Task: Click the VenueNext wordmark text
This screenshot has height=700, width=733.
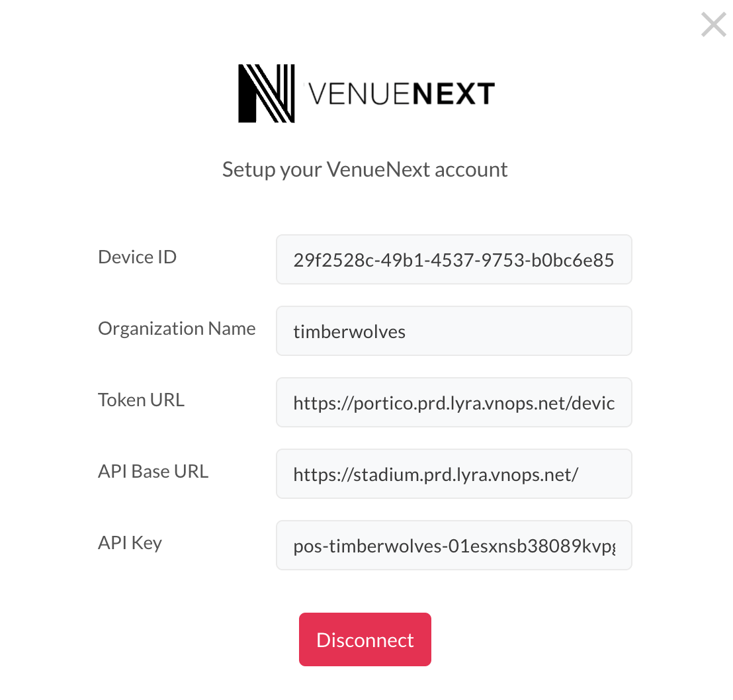Action: [x=400, y=93]
